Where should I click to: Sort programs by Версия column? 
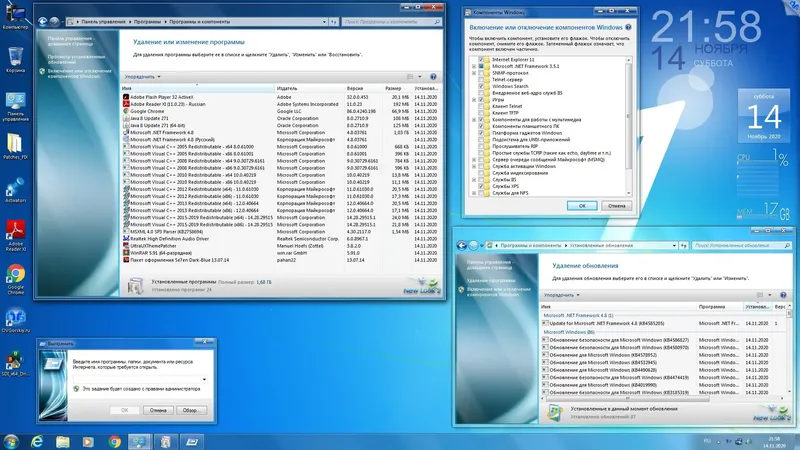click(364, 88)
